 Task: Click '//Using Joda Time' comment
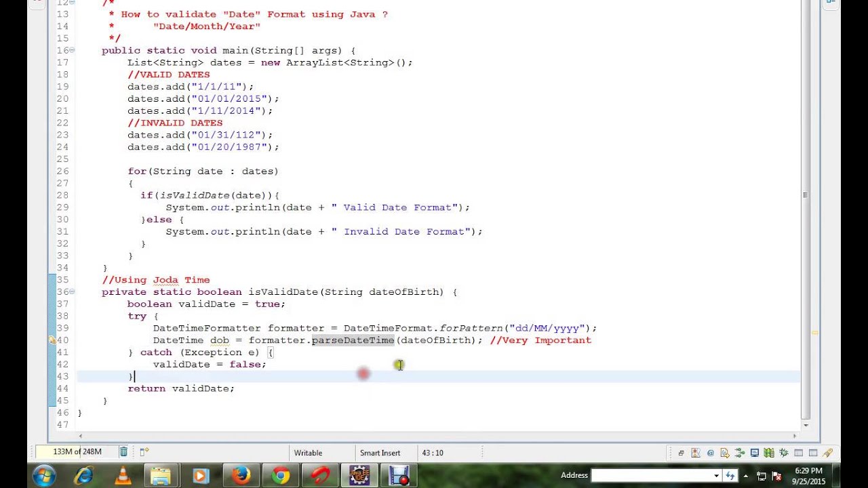point(156,280)
